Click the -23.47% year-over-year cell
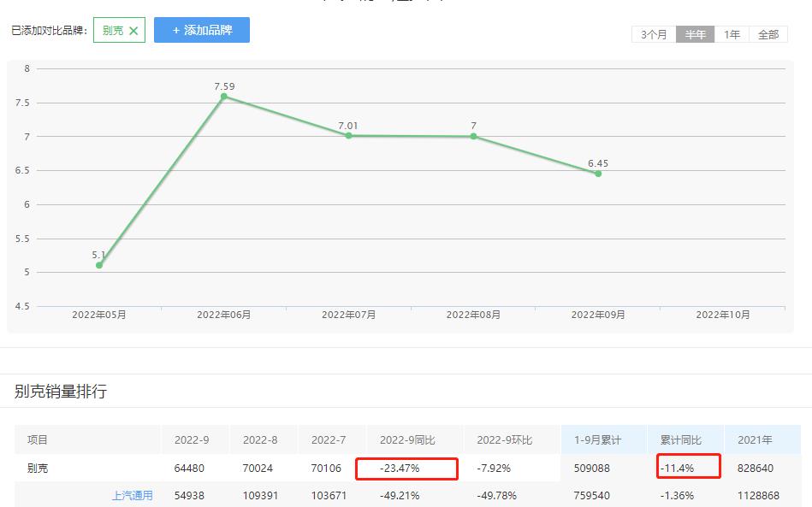 click(x=400, y=469)
